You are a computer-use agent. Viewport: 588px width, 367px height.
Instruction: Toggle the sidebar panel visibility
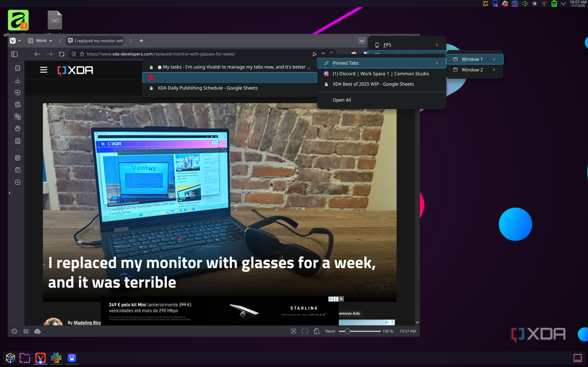tap(14, 54)
